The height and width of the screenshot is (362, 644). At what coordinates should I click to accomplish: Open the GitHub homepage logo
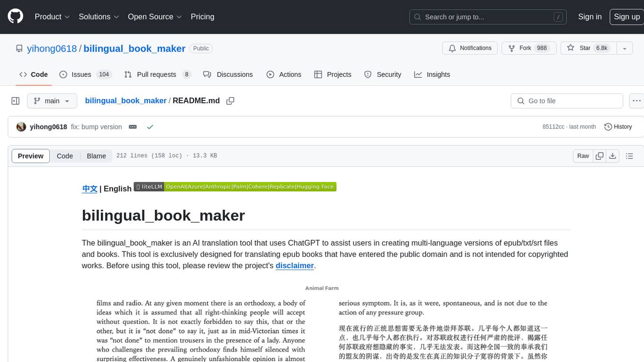15,17
